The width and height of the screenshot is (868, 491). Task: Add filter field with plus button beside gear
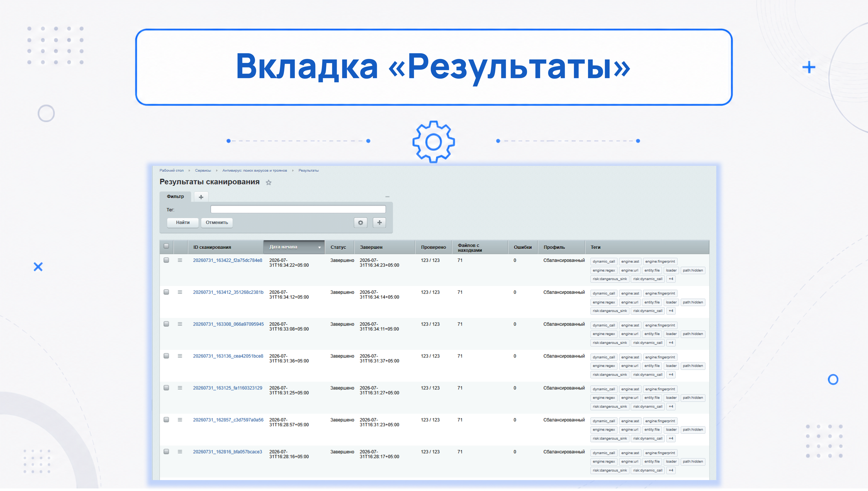[379, 222]
